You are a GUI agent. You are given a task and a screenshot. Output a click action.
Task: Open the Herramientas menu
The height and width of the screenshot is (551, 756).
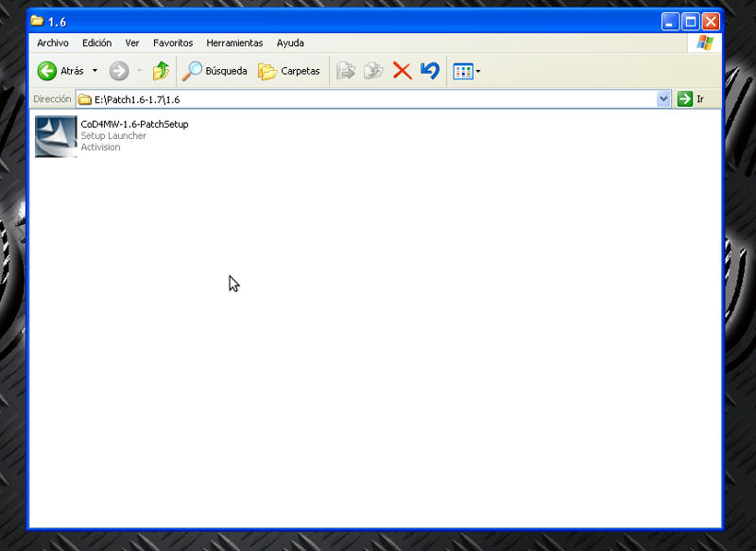tap(234, 43)
